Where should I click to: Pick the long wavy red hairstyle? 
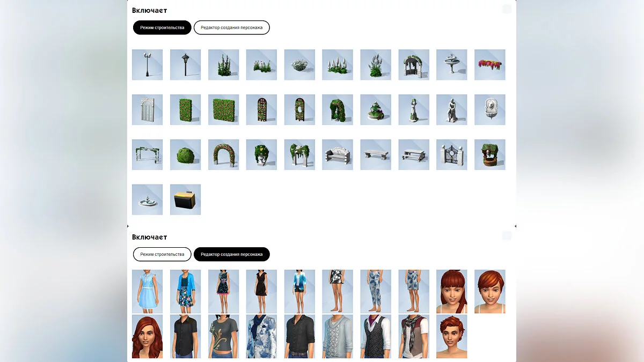coord(147,336)
